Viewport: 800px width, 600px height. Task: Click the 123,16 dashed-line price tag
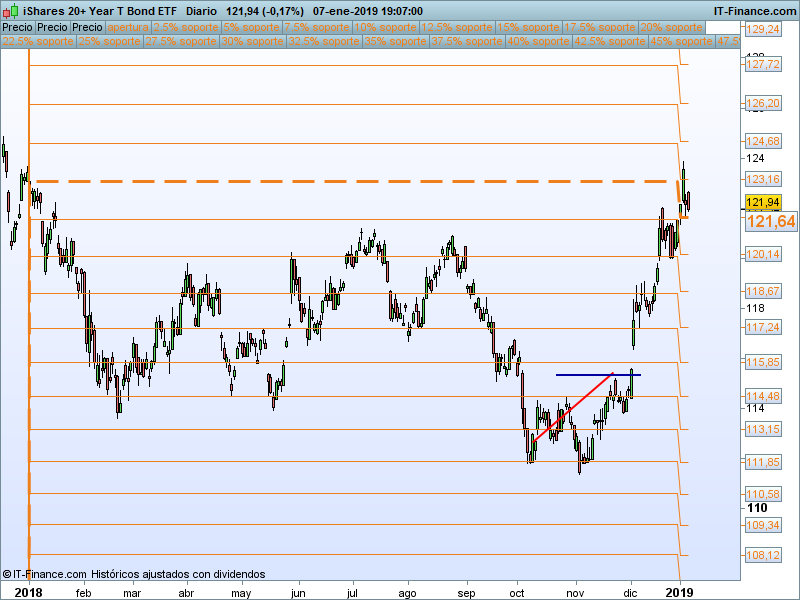coord(763,179)
